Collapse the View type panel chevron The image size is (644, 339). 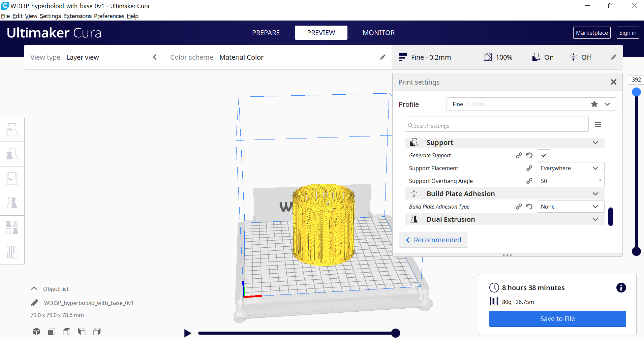155,57
